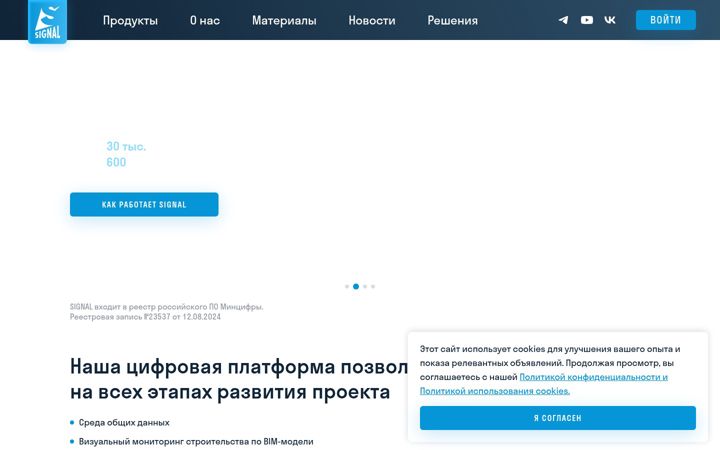The image size is (720, 450).
Task: Select the active second carousel dot
Action: coord(356,287)
